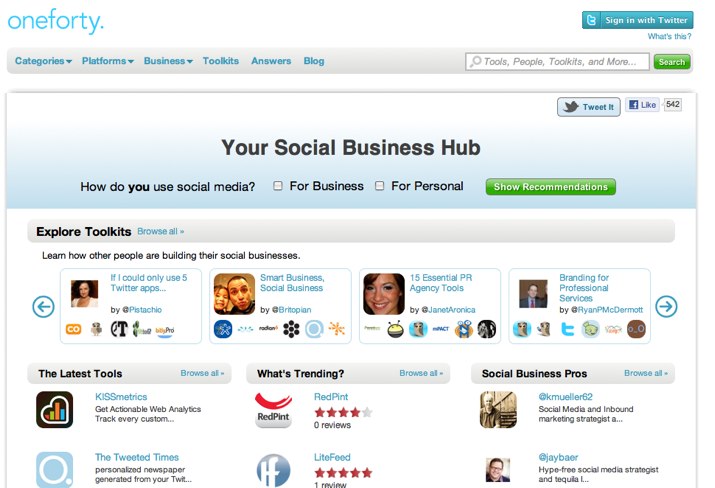The height and width of the screenshot is (488, 715).
Task: Open the Answers navigation item
Action: point(271,61)
